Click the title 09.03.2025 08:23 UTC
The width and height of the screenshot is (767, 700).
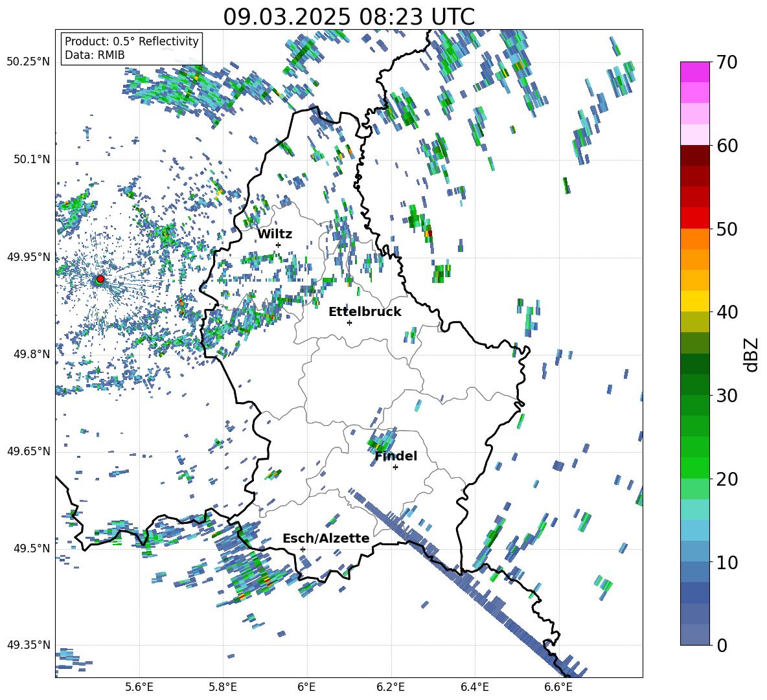tap(349, 17)
